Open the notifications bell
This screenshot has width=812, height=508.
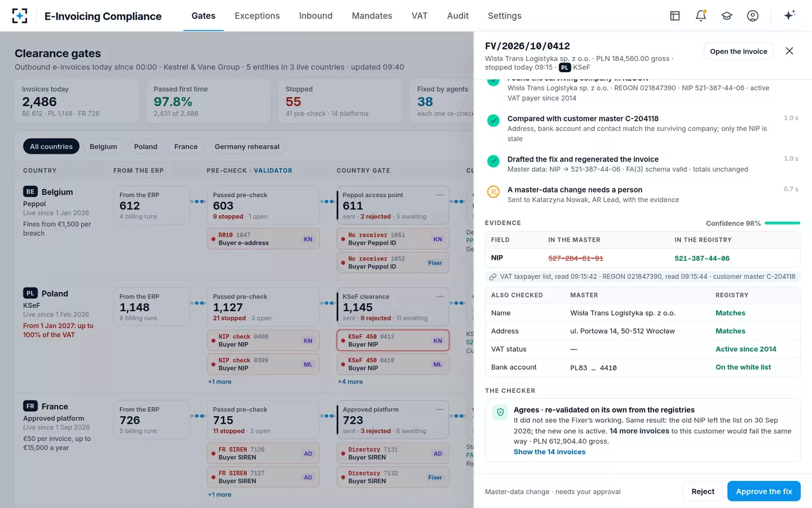(701, 16)
